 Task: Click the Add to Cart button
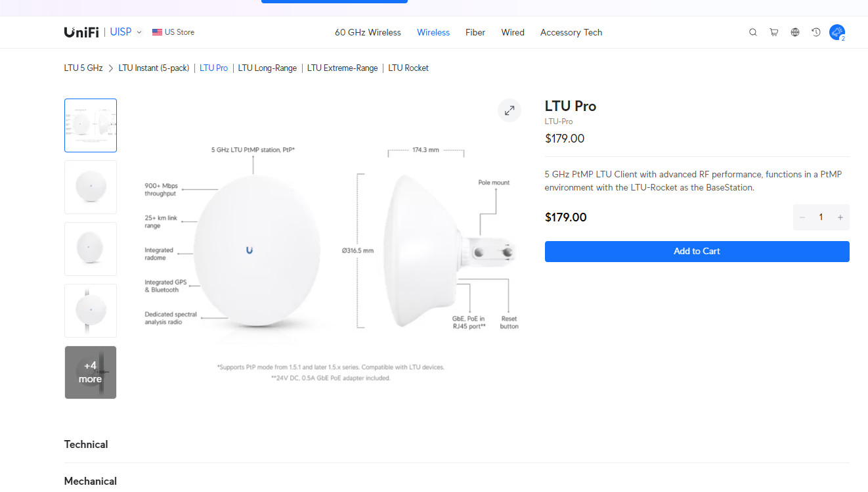[x=697, y=252]
